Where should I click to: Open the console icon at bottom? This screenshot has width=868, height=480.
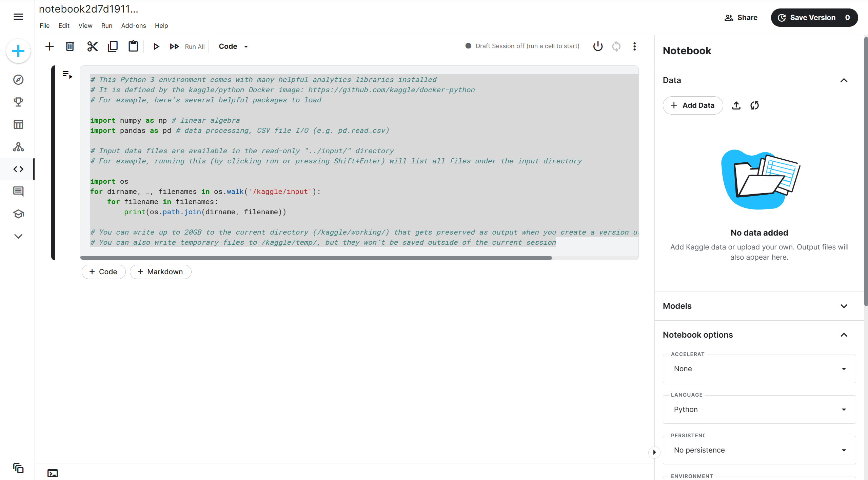click(53, 473)
